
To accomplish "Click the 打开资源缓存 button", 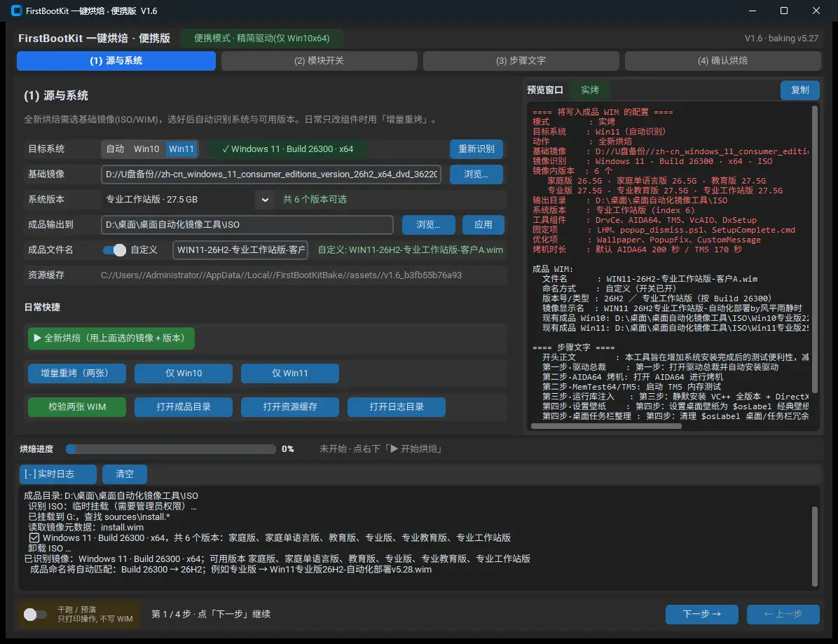I will coord(289,406).
